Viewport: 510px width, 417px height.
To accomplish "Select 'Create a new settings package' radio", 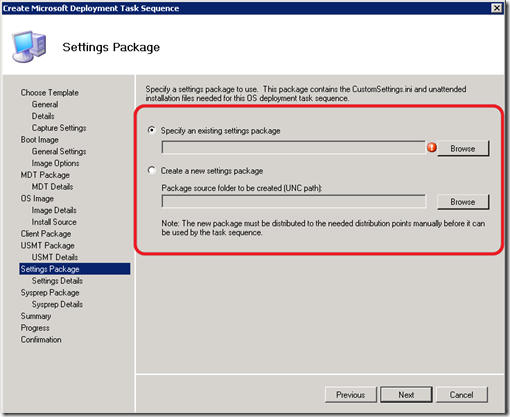I will click(152, 171).
